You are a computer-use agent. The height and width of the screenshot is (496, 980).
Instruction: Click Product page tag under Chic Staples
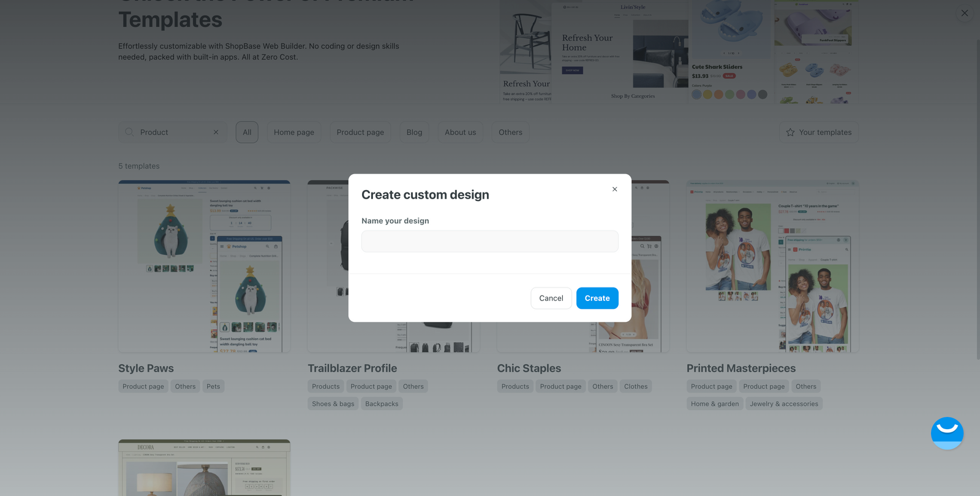coord(560,386)
